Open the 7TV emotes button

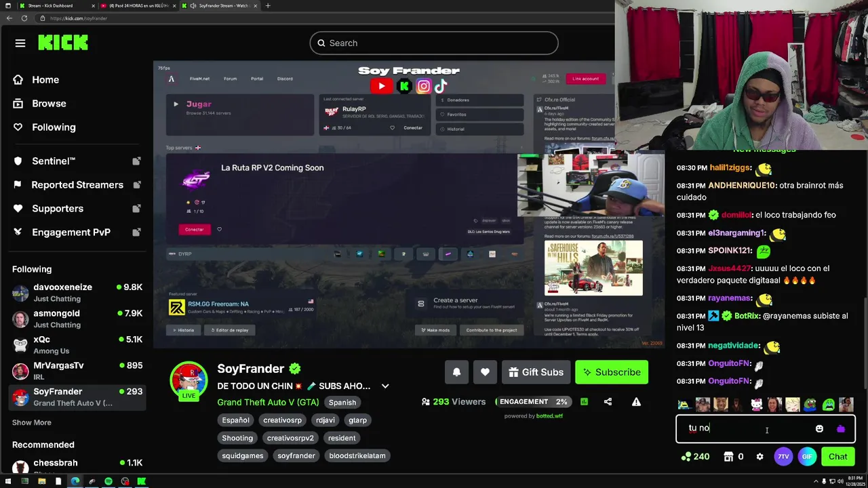783,457
